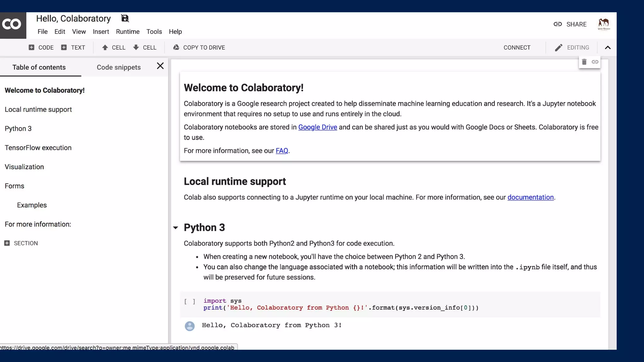This screenshot has height=362, width=644.
Task: Click the unsaved-changes icon beside the notebook title
Action: (125, 19)
